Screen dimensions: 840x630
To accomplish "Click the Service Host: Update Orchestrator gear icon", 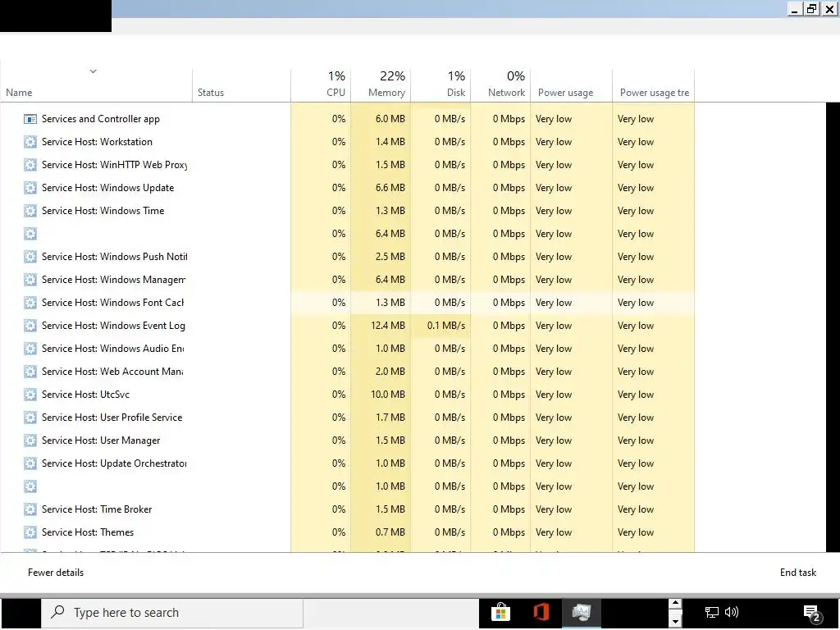I will pos(30,463).
